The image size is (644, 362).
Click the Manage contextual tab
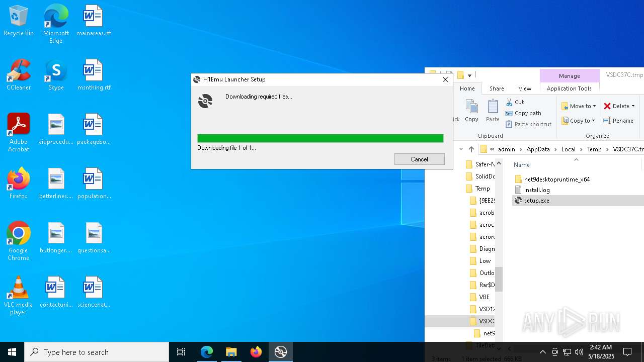coord(570,76)
